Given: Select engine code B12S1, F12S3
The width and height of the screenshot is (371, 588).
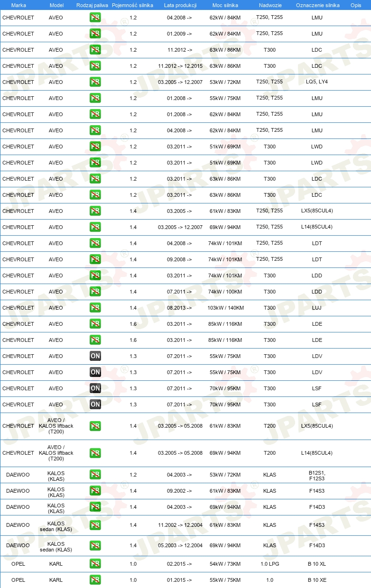Looking at the screenshot, I should 317,476.
